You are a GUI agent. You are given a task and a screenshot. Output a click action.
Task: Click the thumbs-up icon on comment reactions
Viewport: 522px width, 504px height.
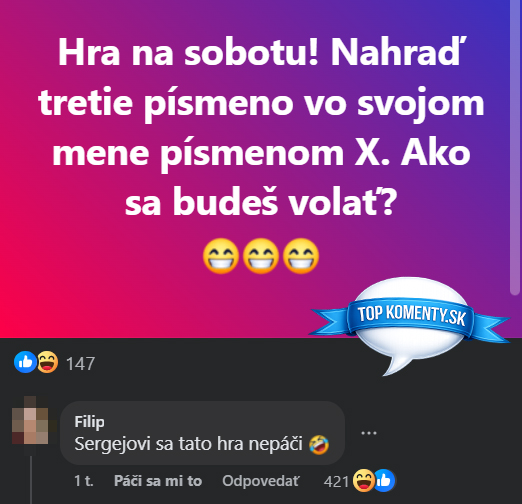tap(385, 481)
